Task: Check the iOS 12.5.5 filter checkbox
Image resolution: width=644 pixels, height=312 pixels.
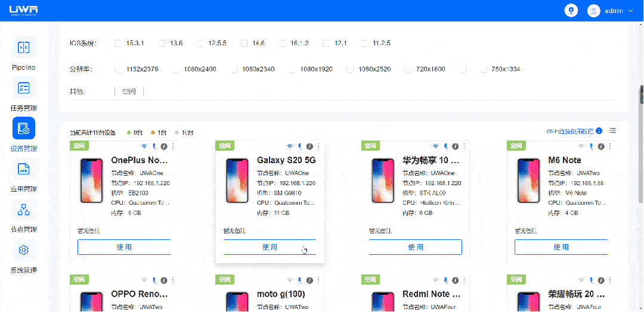Action: point(200,43)
